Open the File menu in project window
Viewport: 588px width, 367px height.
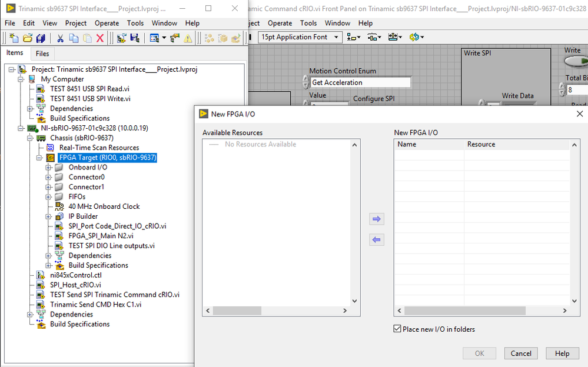pyautogui.click(x=10, y=24)
